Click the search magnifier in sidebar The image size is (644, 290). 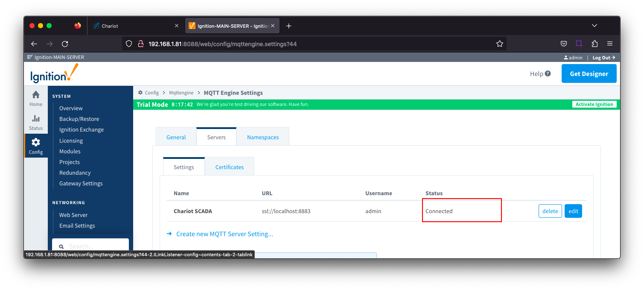[61, 246]
